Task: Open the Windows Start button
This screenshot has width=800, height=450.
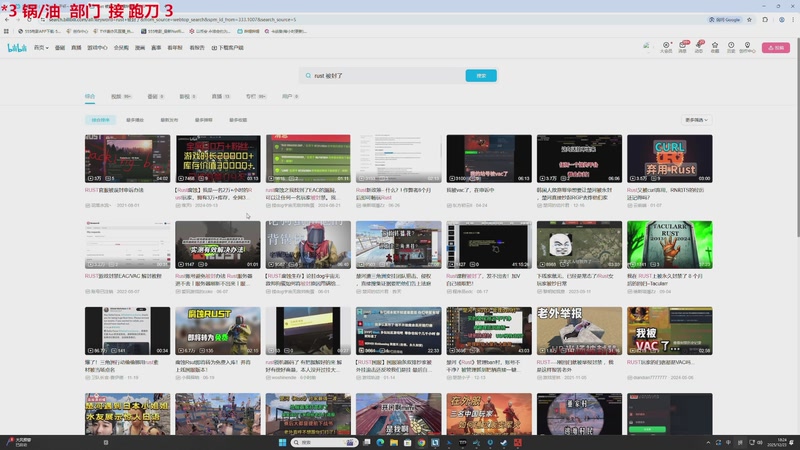Action: [282, 442]
